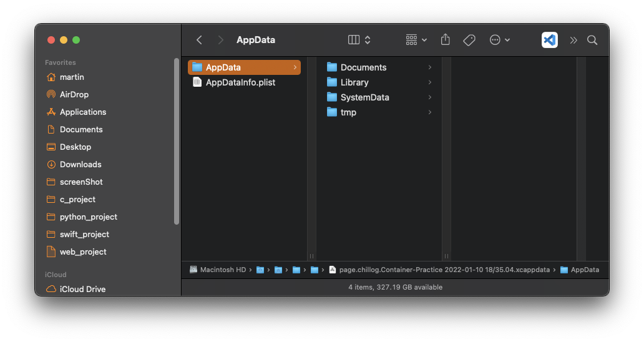Open view style up-down chevrons
This screenshot has height=342, width=644.
click(x=368, y=40)
